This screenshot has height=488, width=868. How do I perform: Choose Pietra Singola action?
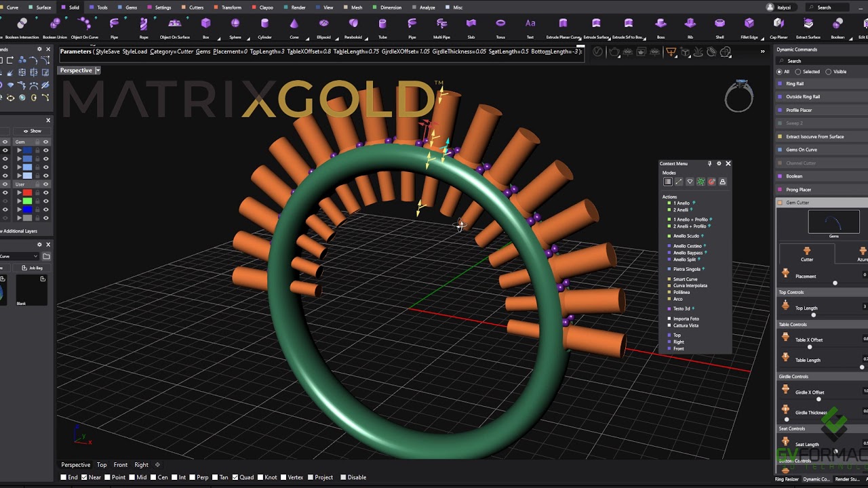tap(686, 269)
